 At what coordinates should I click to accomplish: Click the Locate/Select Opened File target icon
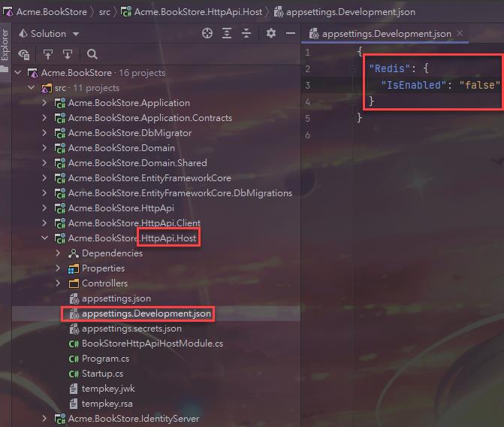[x=207, y=34]
